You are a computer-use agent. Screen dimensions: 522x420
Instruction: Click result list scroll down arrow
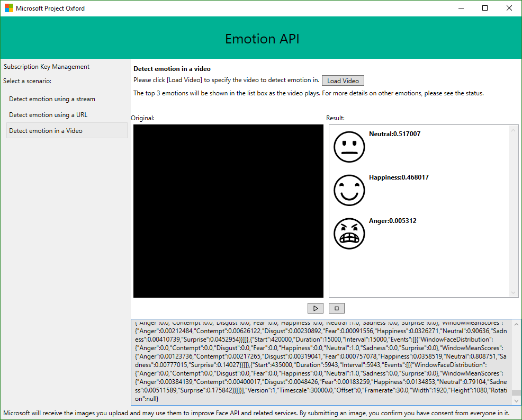(514, 292)
